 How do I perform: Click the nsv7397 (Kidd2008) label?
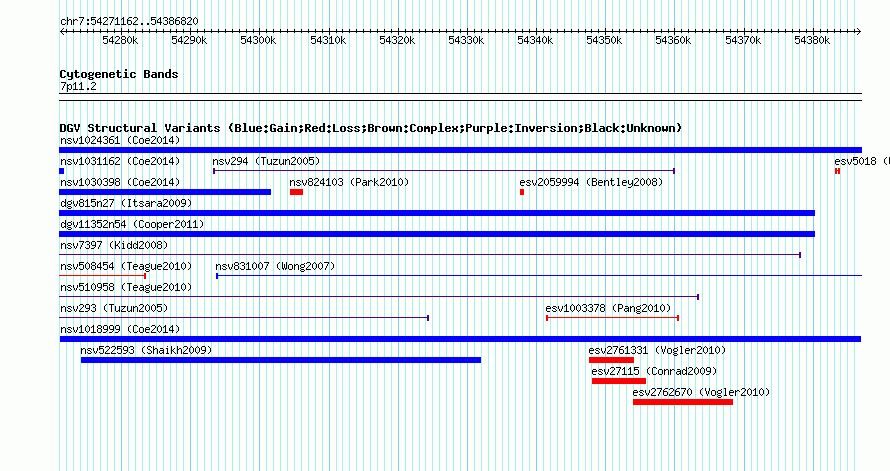[x=114, y=245]
